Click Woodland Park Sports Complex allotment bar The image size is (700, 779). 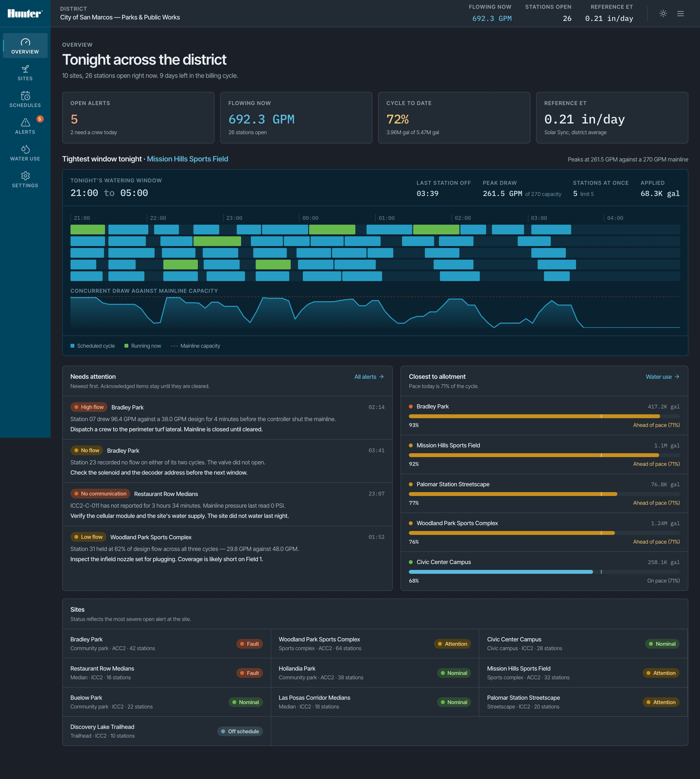(x=544, y=533)
